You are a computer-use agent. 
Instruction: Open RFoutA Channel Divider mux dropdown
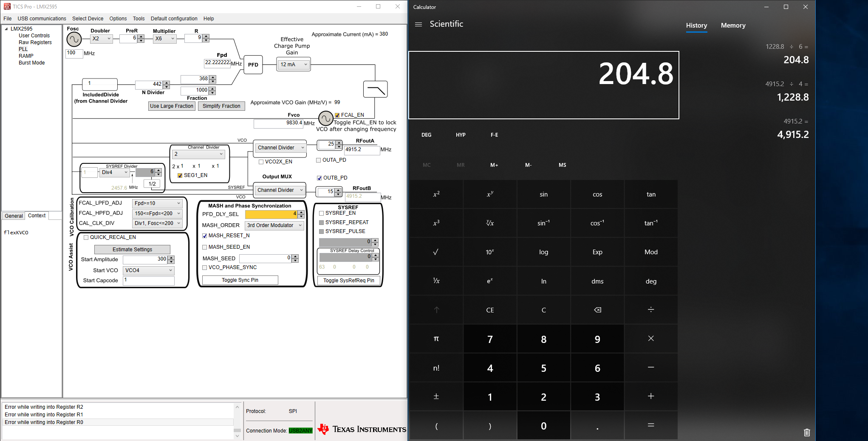280,148
